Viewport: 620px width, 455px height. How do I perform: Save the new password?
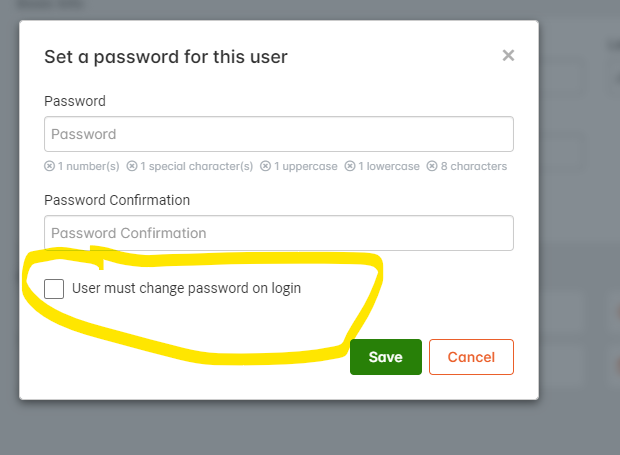click(385, 357)
